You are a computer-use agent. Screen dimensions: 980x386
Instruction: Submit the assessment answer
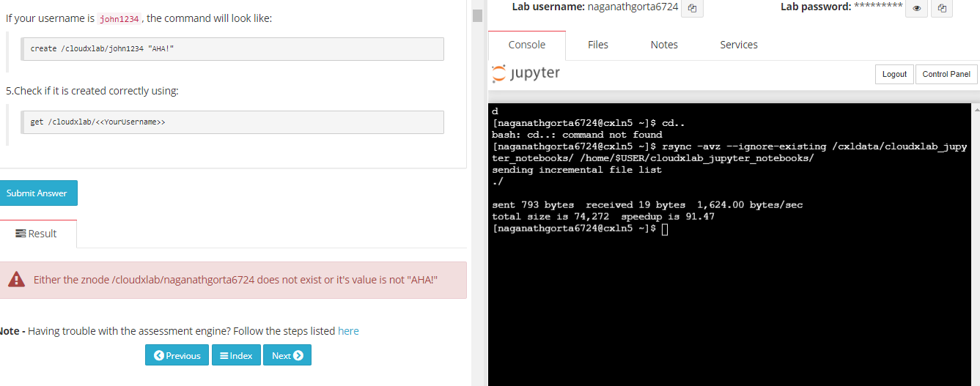(x=37, y=193)
